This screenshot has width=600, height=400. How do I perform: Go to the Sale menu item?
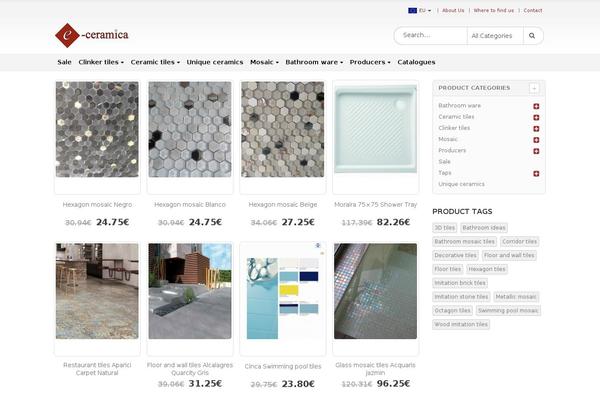point(64,62)
